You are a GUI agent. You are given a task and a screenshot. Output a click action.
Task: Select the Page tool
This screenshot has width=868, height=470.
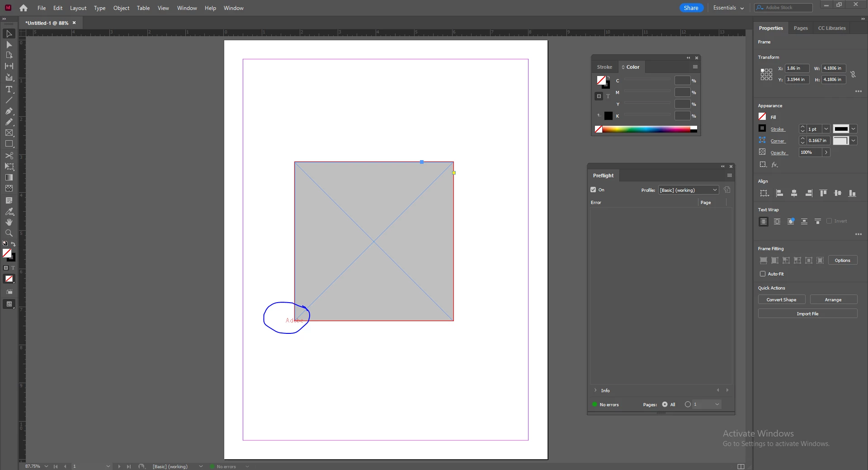[9, 55]
